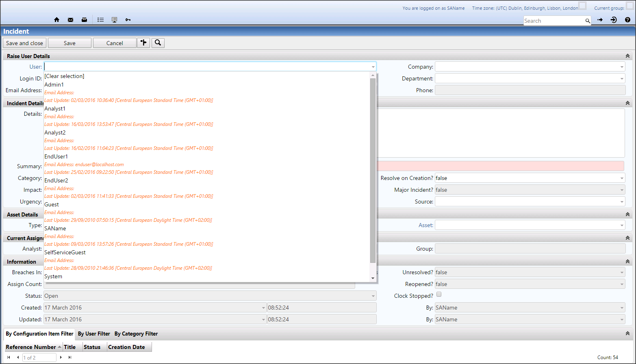Click the Save and close button
The width and height of the screenshot is (636, 364).
coord(24,43)
